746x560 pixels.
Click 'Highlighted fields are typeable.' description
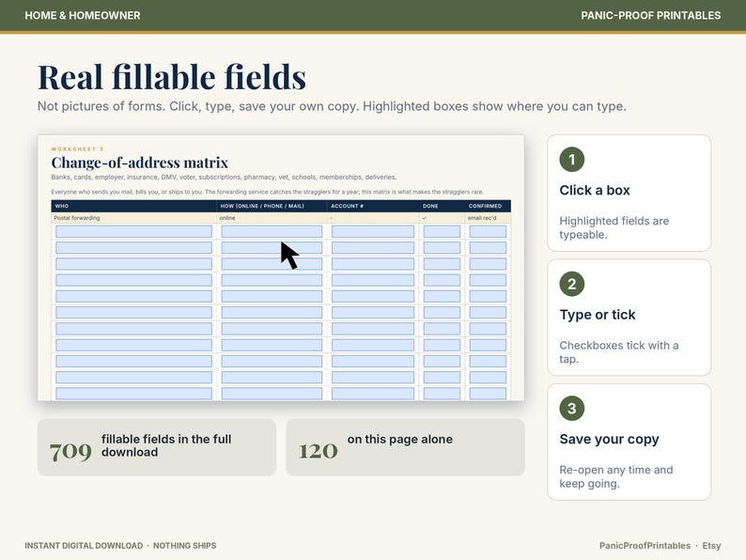614,227
